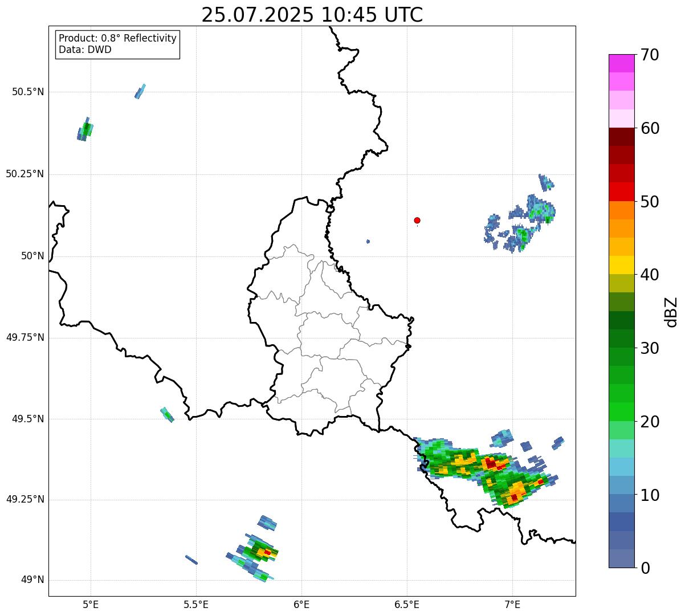Select the plot title 25.07.2025 10:45 UTC
The width and height of the screenshot is (685, 616).
click(312, 15)
